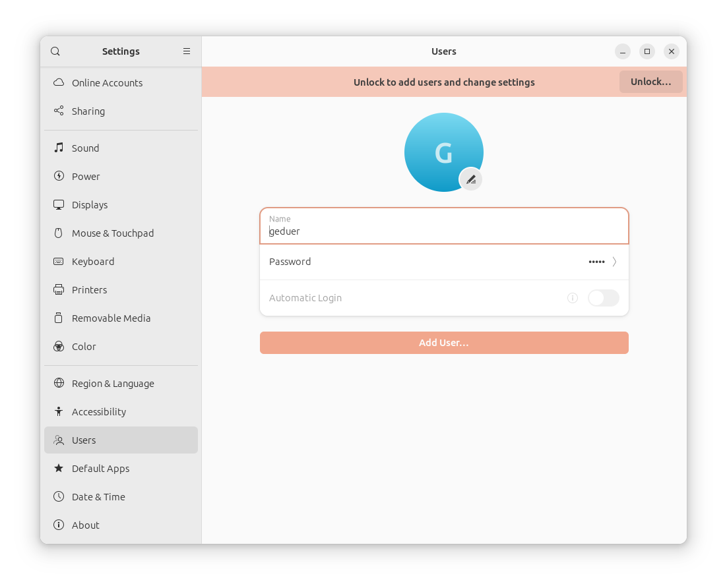Select Color label in sidebar
Image resolution: width=727 pixels, height=588 pixels.
(x=84, y=347)
